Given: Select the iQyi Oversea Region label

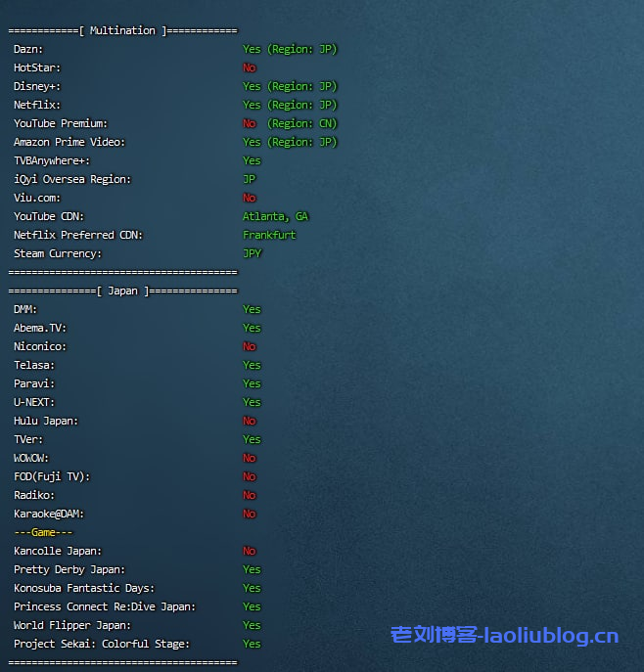Looking at the screenshot, I should 72,179.
